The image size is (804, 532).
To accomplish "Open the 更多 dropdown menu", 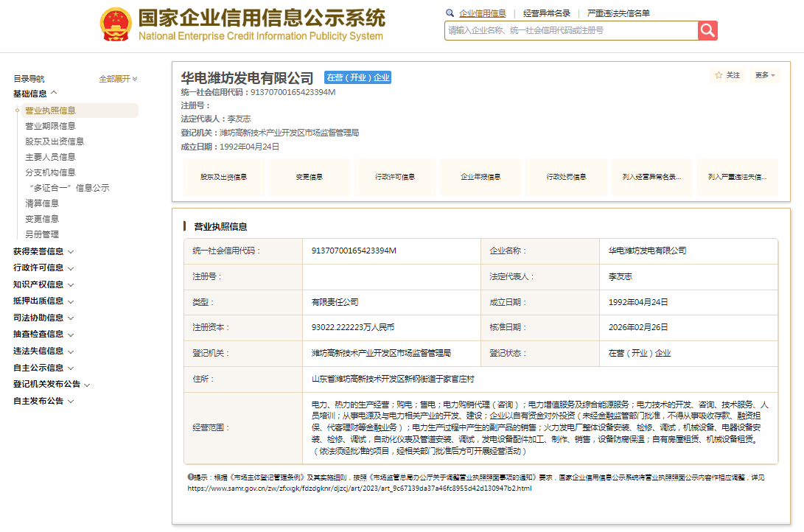I will point(765,75).
